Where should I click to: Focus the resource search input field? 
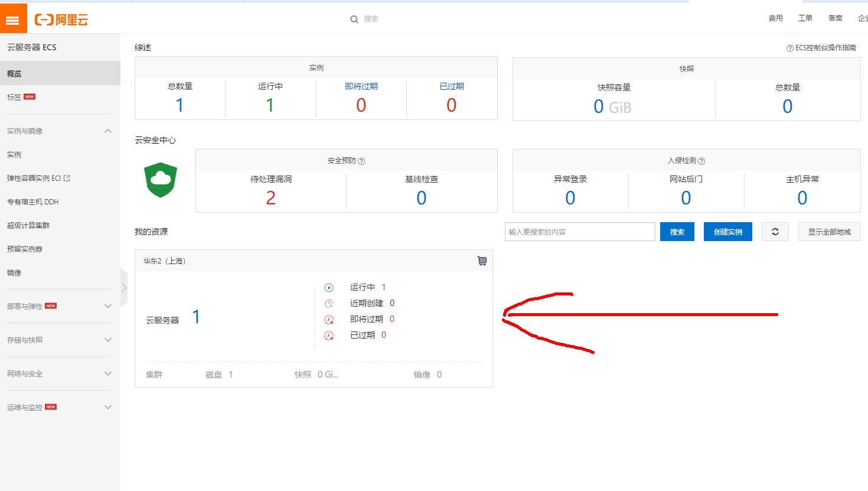pyautogui.click(x=580, y=232)
